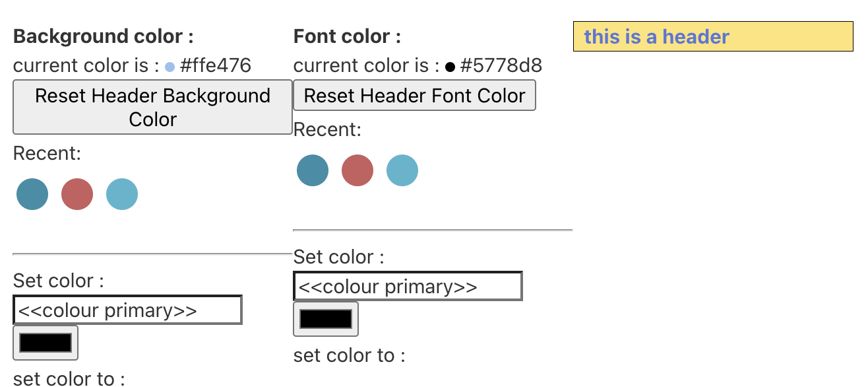Click the black dot beside #5778d8
Screen dimensions: 868x387
pos(450,67)
